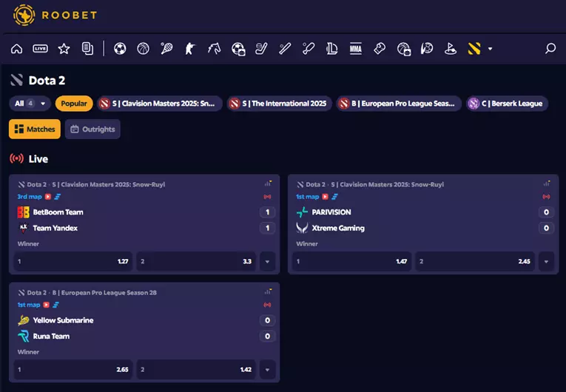This screenshot has height=392, width=566.
Task: Open Xtreme Gaming team name
Action: pos(338,228)
